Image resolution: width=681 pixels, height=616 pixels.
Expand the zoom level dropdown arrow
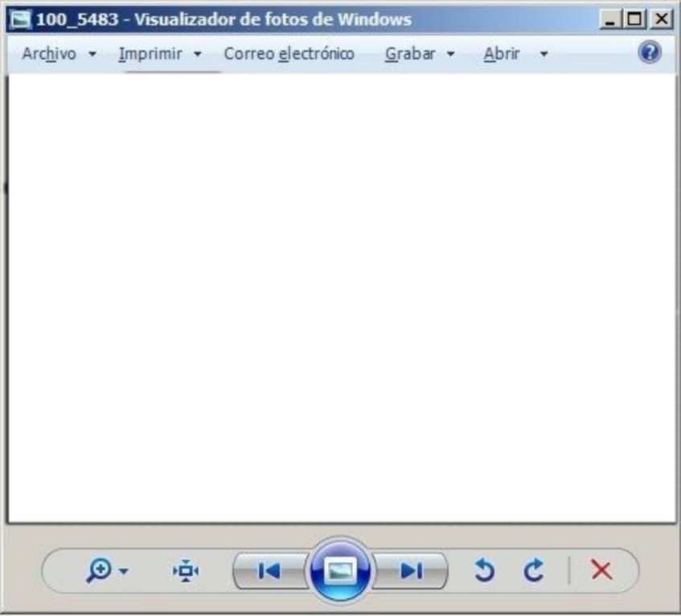coord(124,571)
